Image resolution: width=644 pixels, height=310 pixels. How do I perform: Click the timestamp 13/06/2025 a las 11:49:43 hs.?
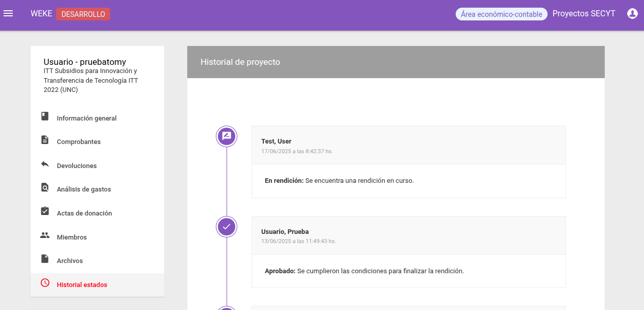(x=299, y=241)
